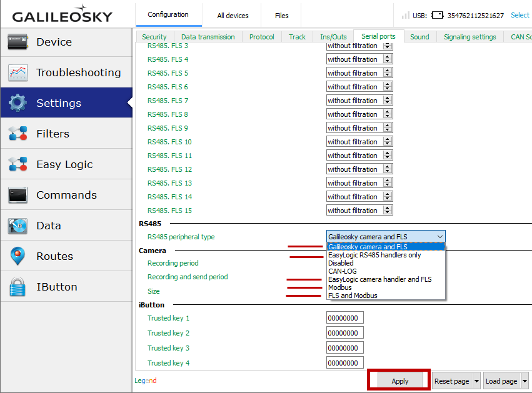Open the Load page dropdown arrow
532x393 pixels.
click(x=524, y=381)
